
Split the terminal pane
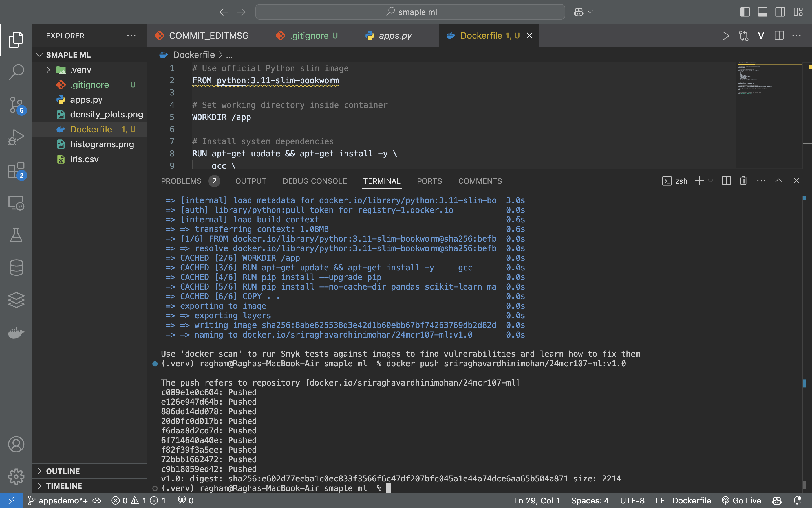point(726,181)
